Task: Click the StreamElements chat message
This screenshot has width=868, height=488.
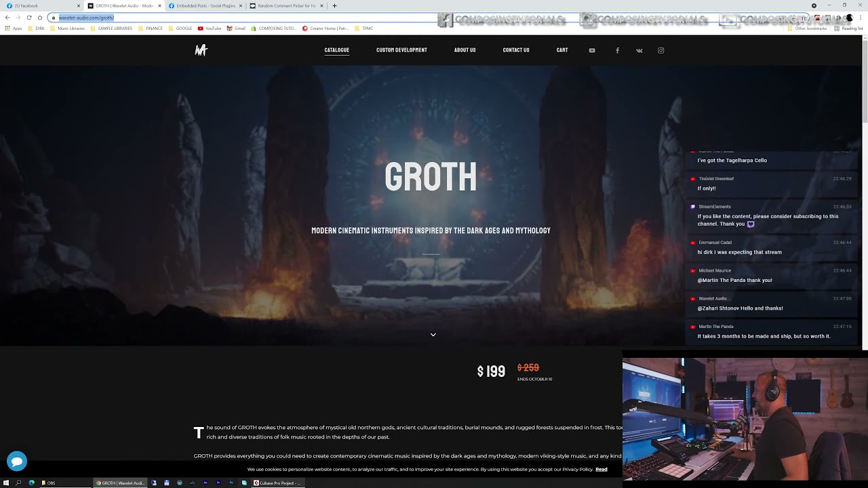Action: [x=772, y=216]
